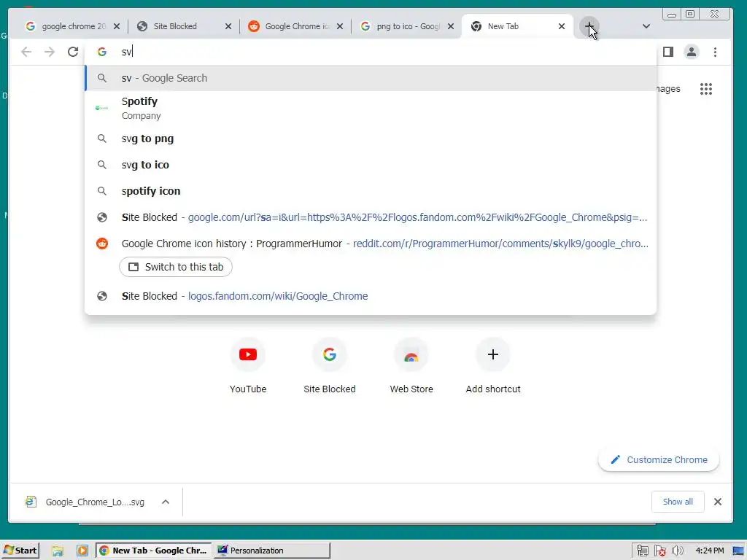Open the Google apps grid
Screen dimensions: 747x560
706,89
